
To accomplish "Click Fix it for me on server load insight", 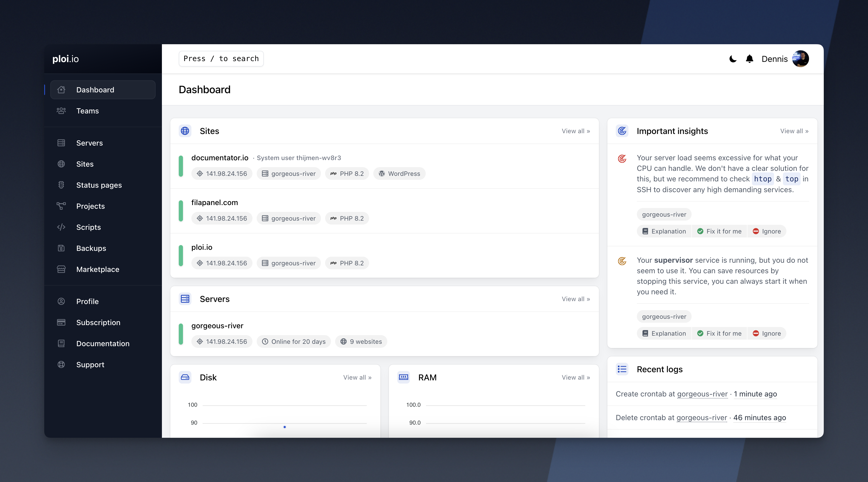I will tap(719, 231).
